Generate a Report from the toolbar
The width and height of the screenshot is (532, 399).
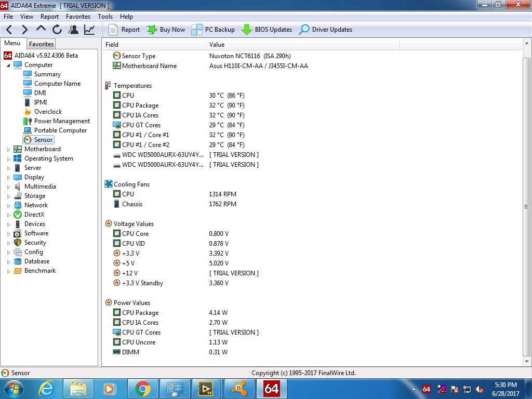tap(124, 30)
